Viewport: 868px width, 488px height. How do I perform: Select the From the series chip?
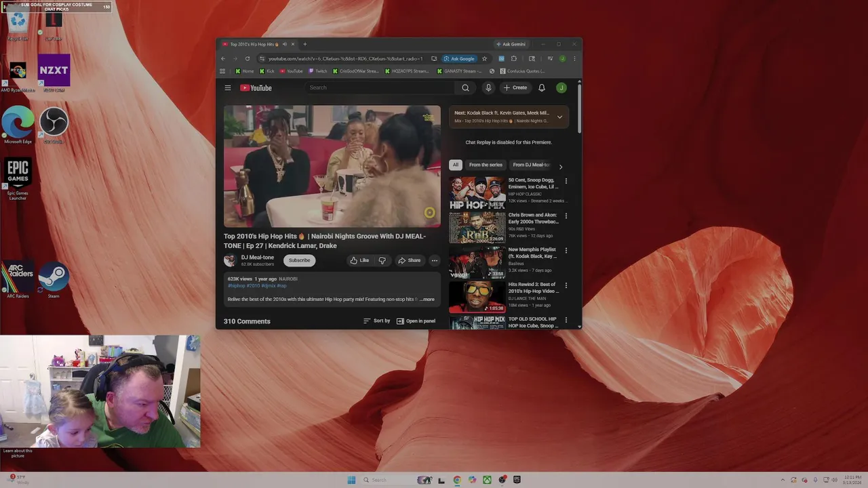(486, 165)
